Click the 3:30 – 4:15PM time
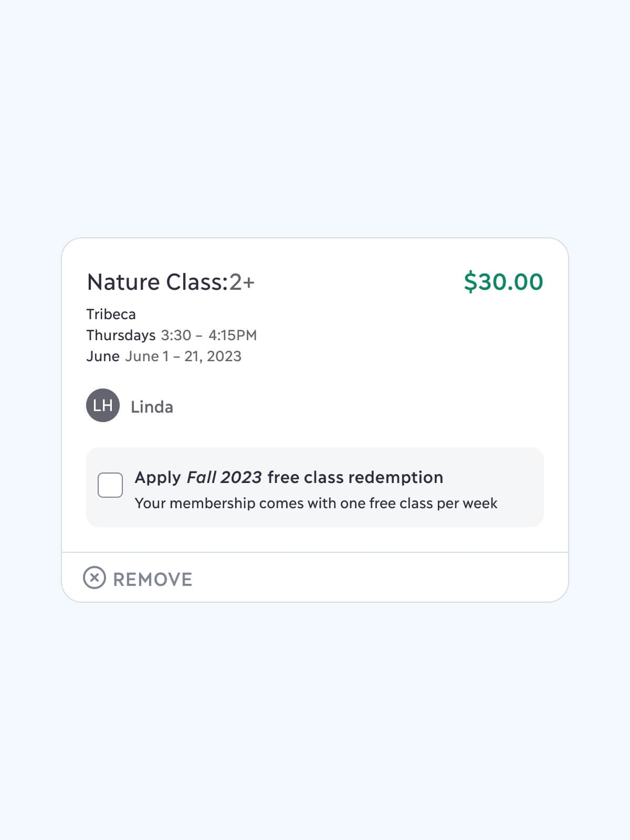Screen dimensions: 630x840 208,335
